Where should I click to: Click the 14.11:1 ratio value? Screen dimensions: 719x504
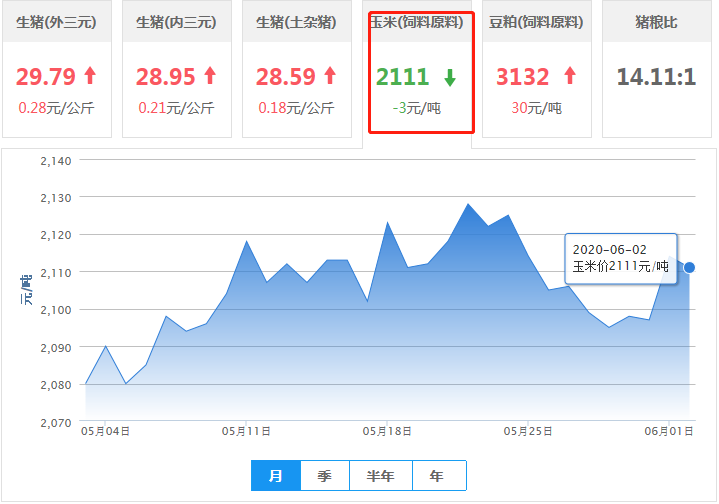click(656, 77)
